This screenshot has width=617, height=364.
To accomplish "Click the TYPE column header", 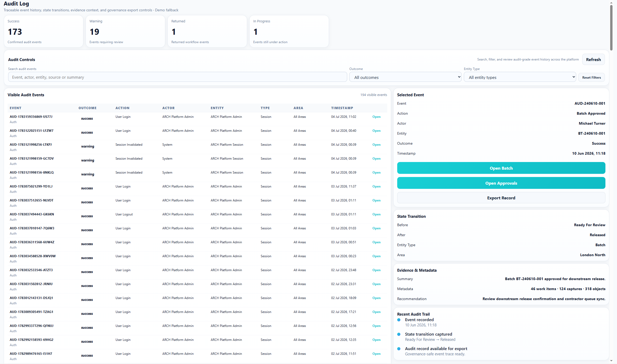I will (x=265, y=108).
